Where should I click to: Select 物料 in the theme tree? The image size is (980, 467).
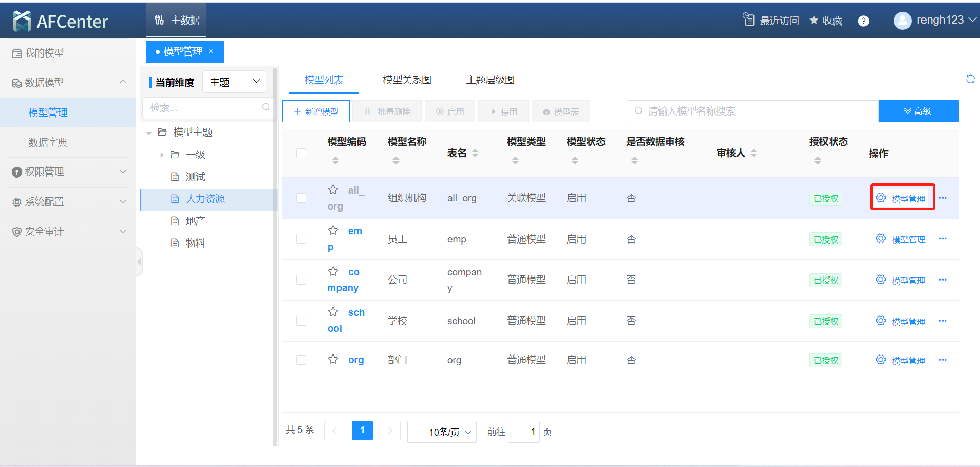pyautogui.click(x=195, y=243)
